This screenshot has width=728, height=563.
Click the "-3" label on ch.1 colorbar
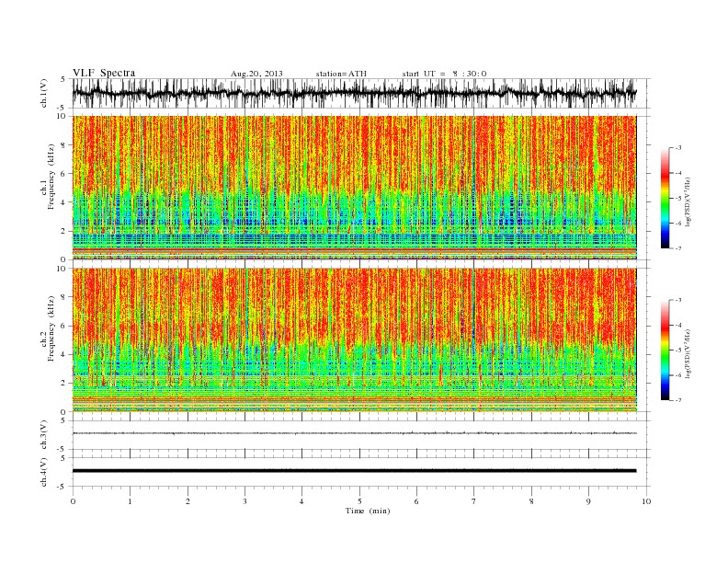point(678,148)
